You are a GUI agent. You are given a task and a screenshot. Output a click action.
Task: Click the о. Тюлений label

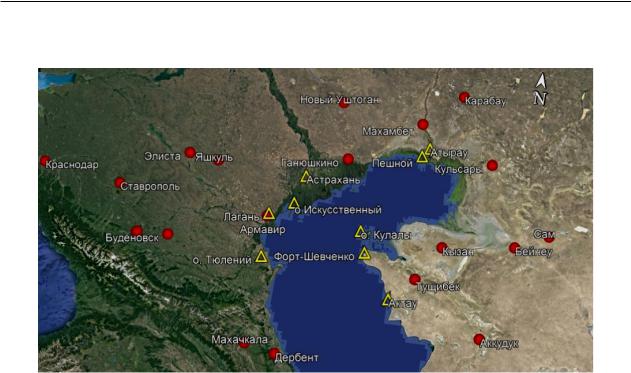point(222,260)
